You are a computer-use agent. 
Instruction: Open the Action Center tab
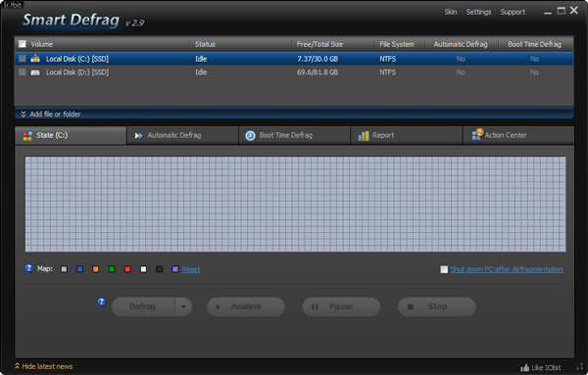518,135
